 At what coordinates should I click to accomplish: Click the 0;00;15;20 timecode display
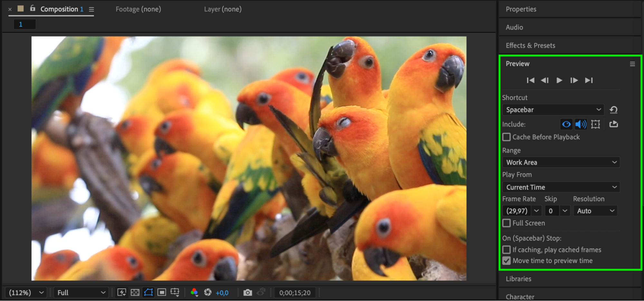295,293
